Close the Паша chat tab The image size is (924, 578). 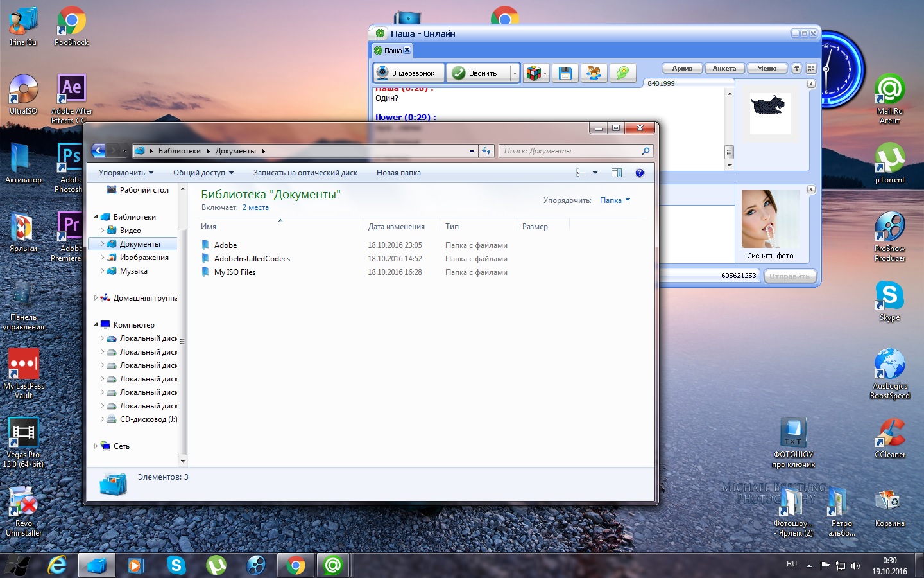[407, 50]
